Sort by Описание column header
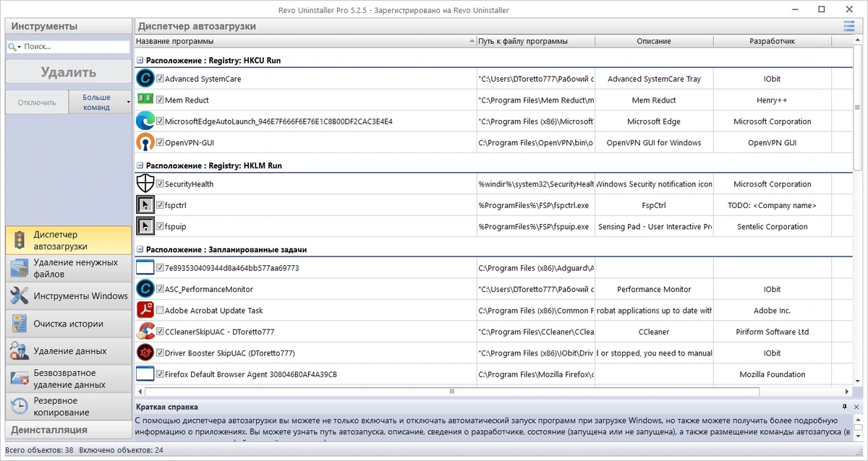868x461 pixels. click(654, 41)
